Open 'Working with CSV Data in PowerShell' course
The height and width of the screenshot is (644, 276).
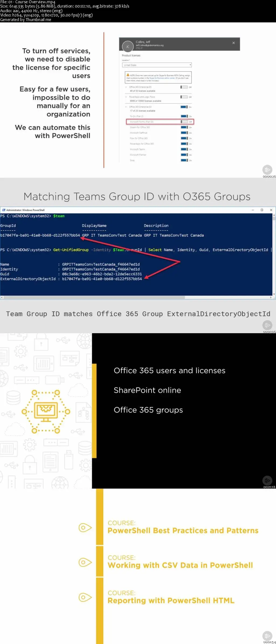(180, 565)
